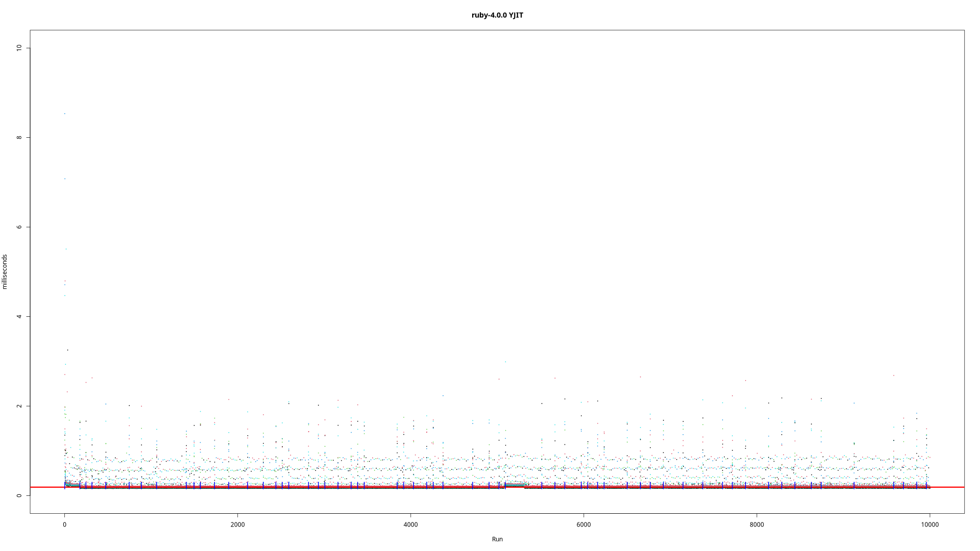Click the highest outlier point above 8 milliseconds

(64, 113)
